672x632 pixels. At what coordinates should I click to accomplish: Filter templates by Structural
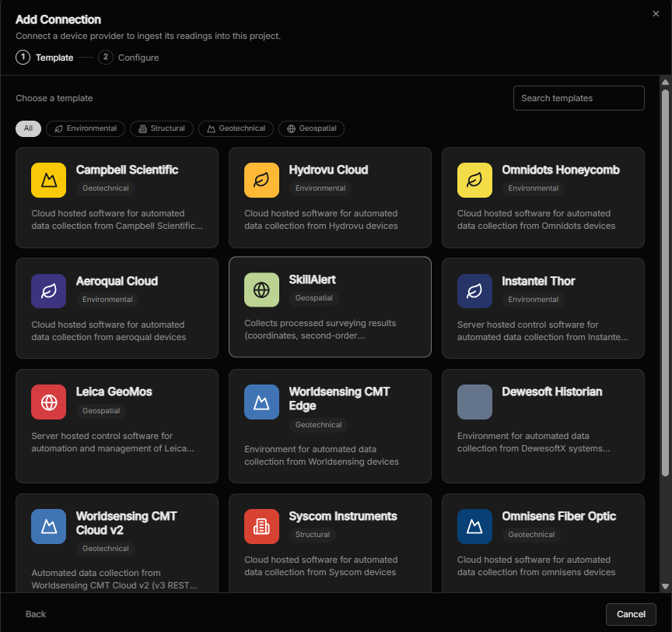[162, 128]
